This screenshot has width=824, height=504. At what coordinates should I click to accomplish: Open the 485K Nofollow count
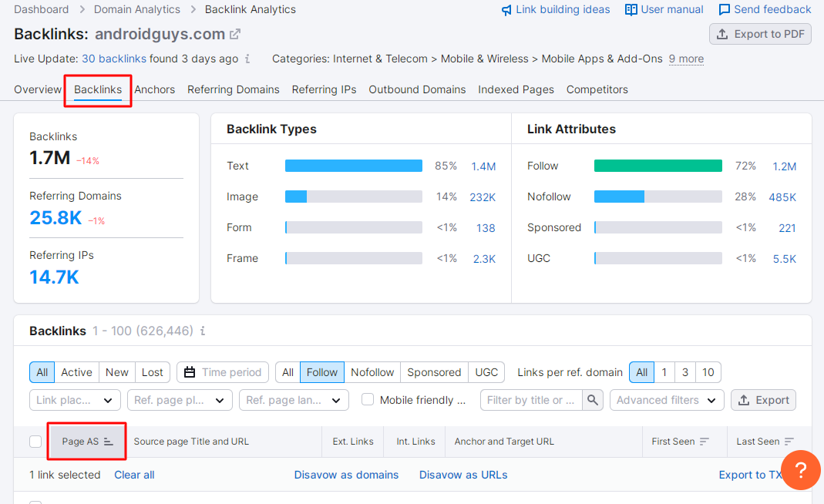(x=782, y=197)
